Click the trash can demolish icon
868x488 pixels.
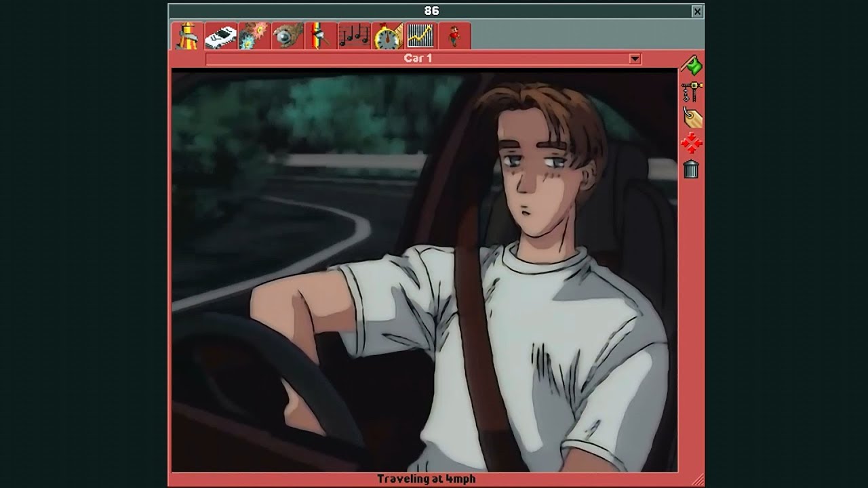click(x=691, y=169)
